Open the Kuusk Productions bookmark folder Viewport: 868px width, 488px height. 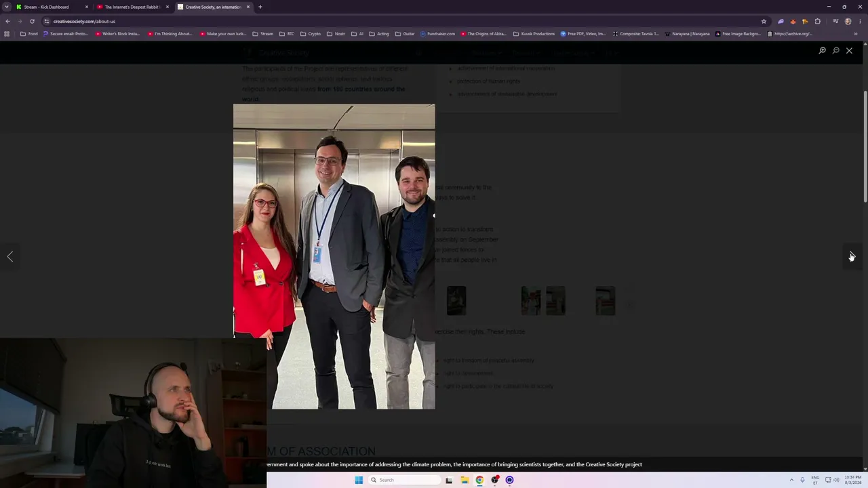tap(534, 34)
